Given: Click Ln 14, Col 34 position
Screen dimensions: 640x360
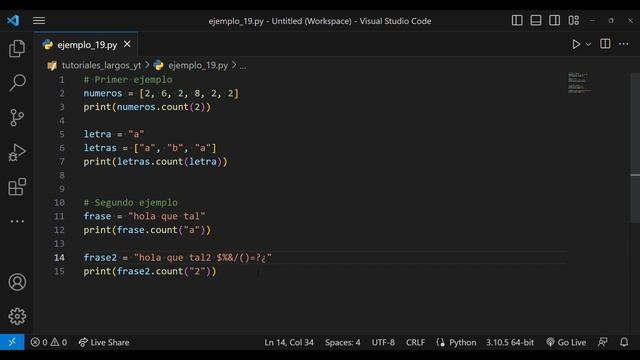Looking at the screenshot, I should click(289, 342).
